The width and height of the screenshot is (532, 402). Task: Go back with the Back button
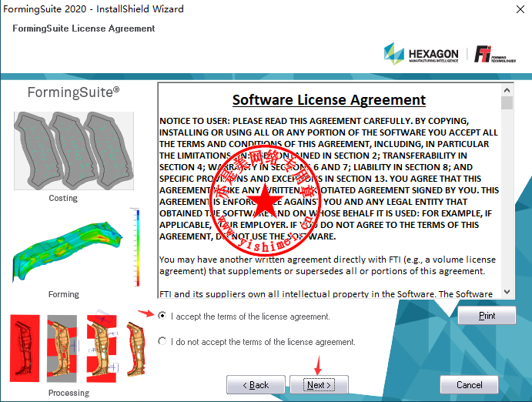coord(256,385)
